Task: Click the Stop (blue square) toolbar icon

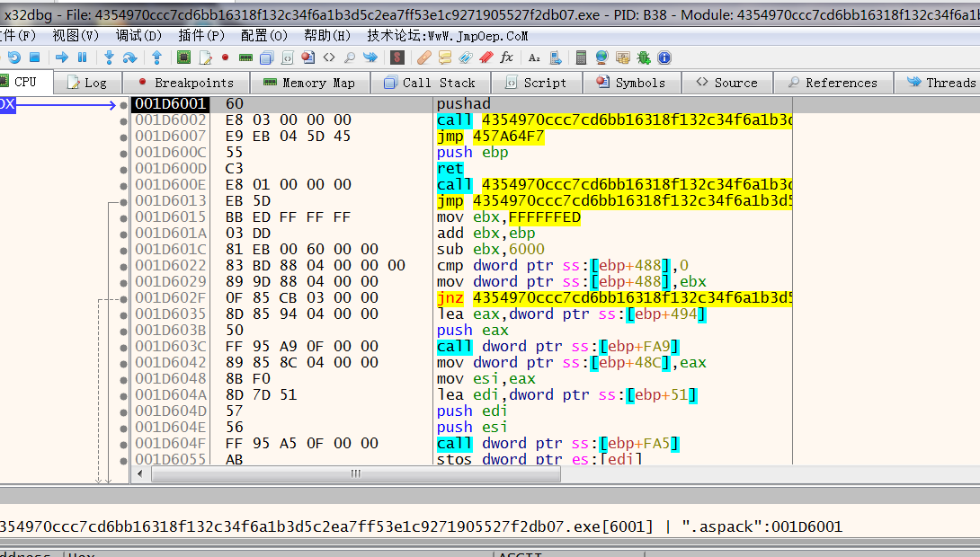Action: [35, 57]
